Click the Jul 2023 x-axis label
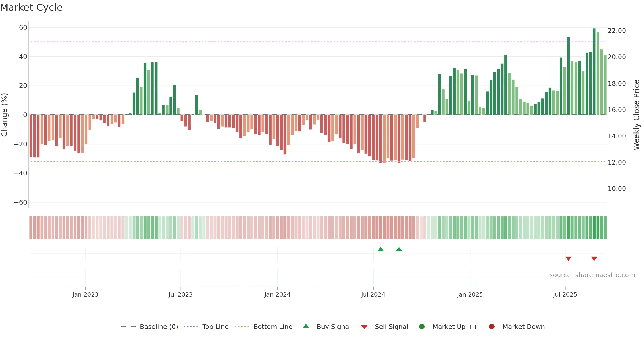The image size is (644, 362). [181, 294]
